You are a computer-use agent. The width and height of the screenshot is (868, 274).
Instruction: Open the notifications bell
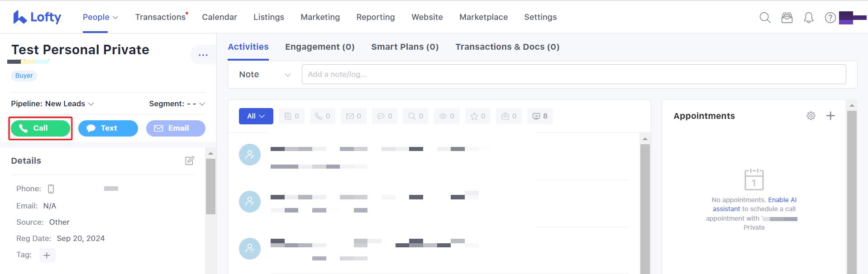tap(808, 18)
